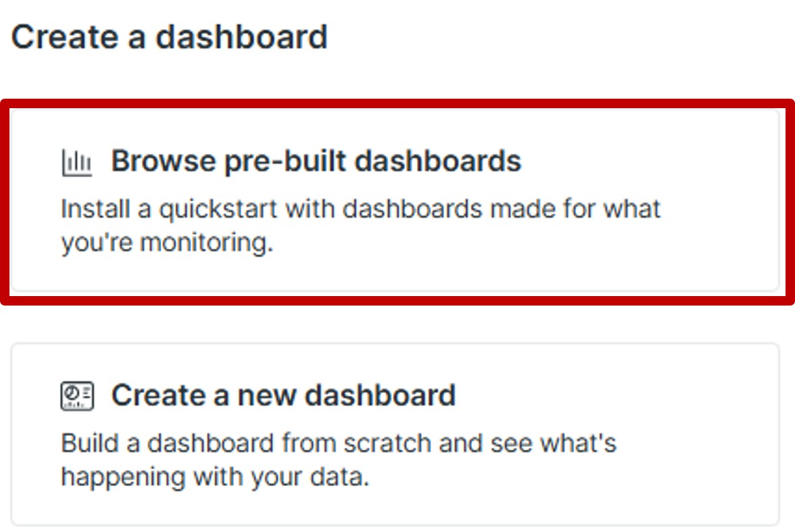This screenshot has width=795, height=532.
Task: Click "happening with your data." line in second card
Action: (215, 477)
